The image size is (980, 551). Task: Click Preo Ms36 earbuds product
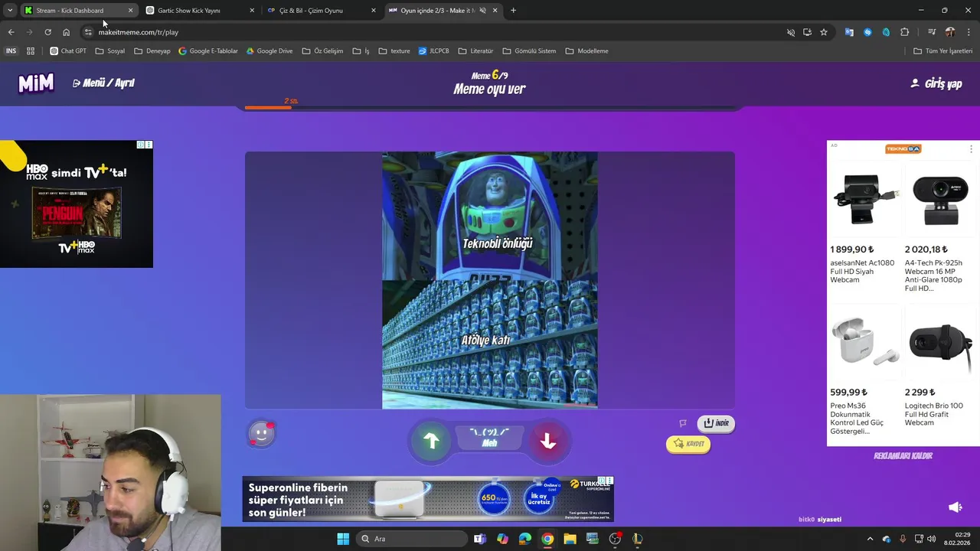[x=864, y=372]
